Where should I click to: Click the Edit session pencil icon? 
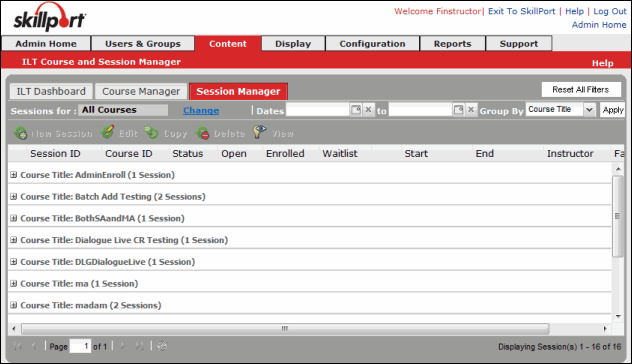click(107, 132)
